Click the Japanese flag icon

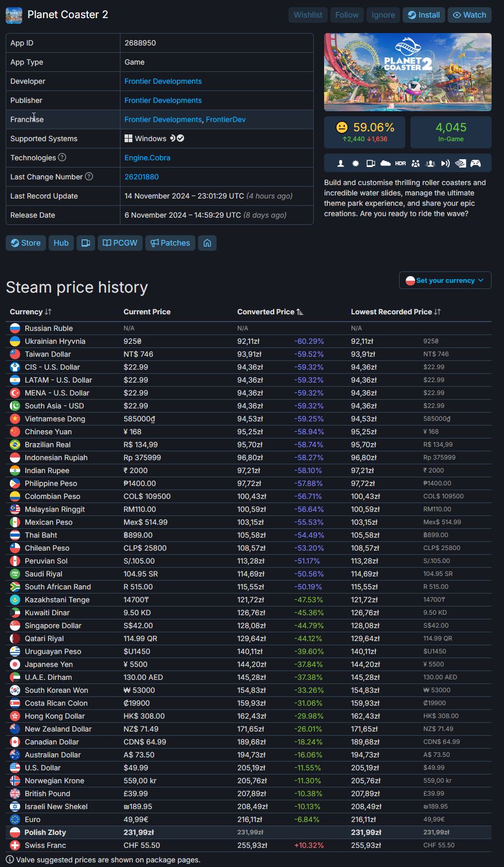click(15, 664)
